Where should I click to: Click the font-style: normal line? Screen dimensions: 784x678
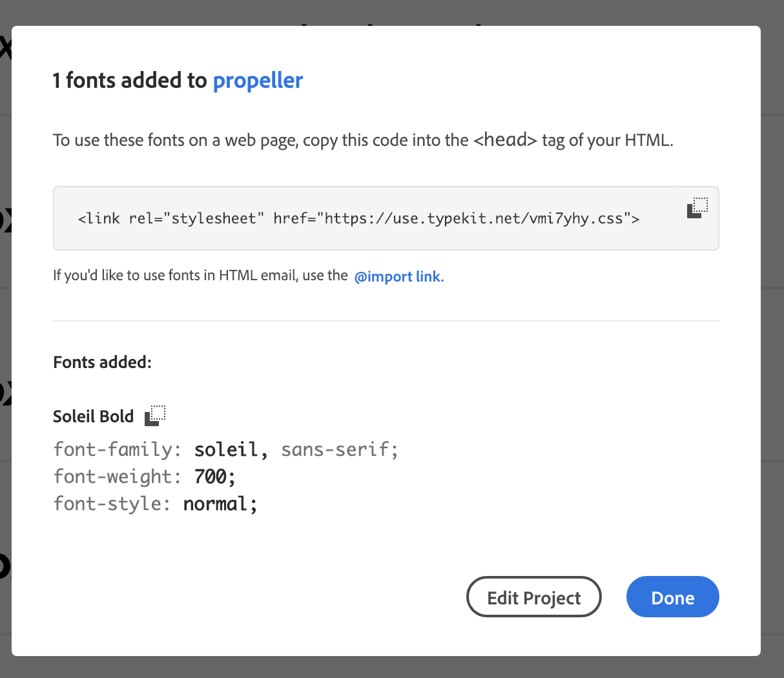point(155,503)
